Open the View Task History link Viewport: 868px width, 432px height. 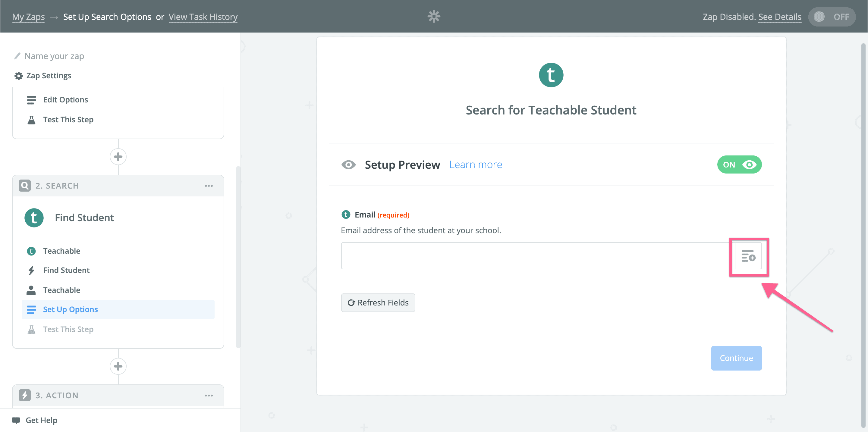click(x=203, y=17)
